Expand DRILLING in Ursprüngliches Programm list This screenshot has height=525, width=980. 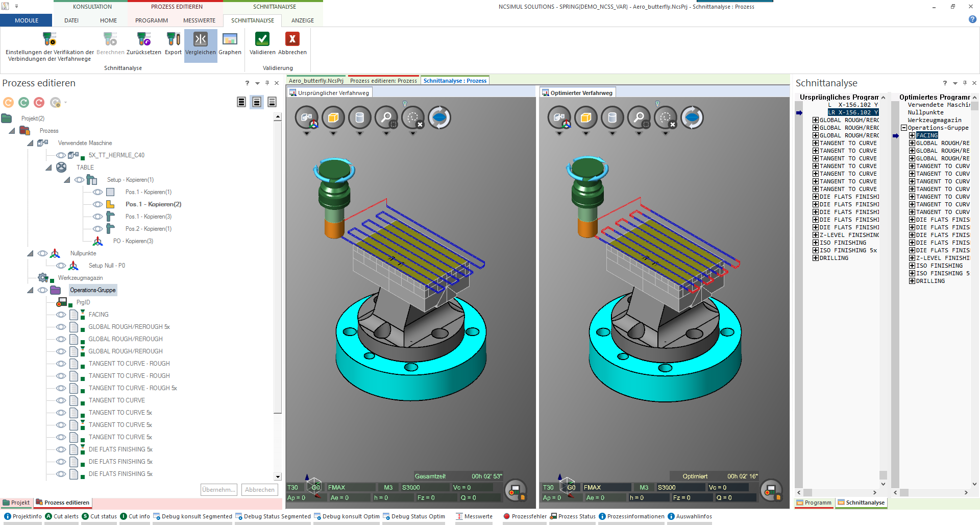pos(816,258)
